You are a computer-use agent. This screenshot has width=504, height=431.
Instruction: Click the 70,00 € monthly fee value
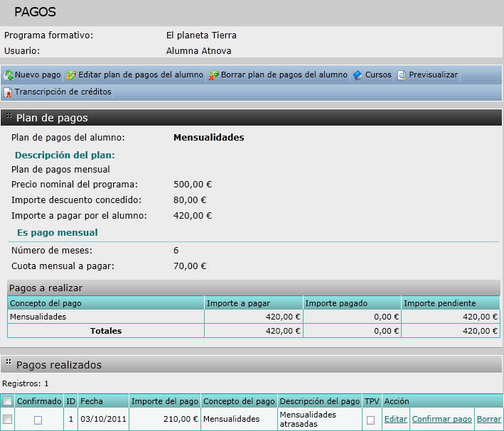[x=190, y=266]
